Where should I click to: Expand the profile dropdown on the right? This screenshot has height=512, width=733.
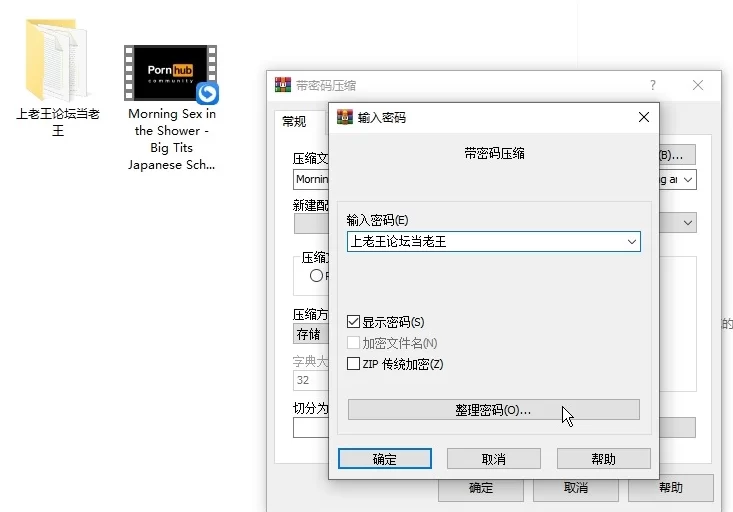click(x=688, y=222)
